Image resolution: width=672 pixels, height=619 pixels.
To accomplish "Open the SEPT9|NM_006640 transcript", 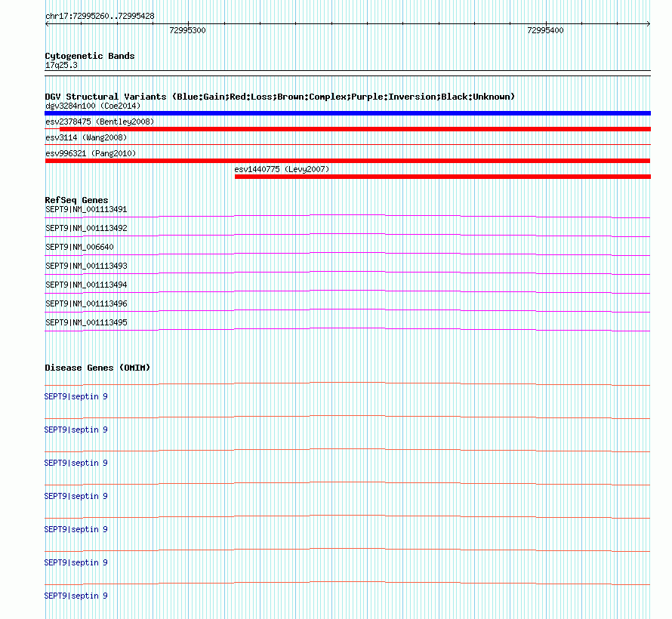I will (x=80, y=247).
